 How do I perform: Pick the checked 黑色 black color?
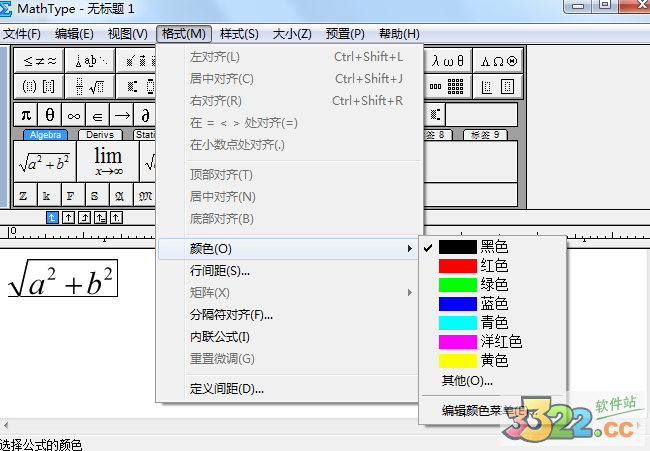492,247
